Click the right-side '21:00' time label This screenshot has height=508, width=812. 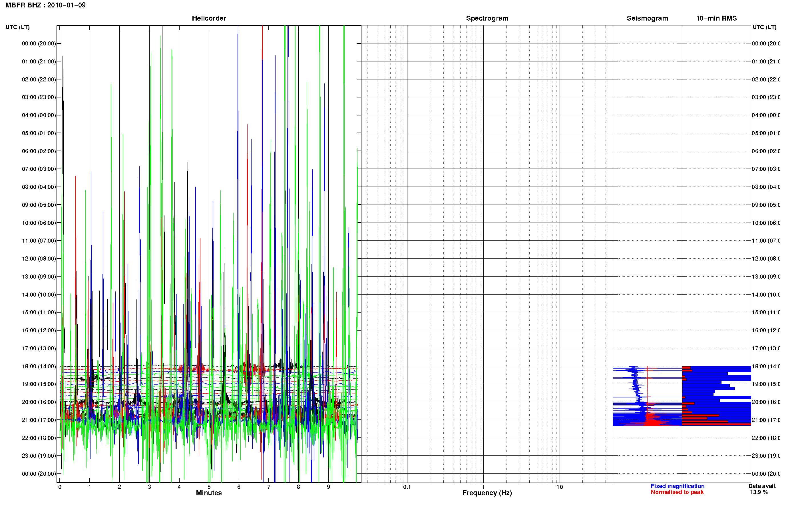click(766, 420)
